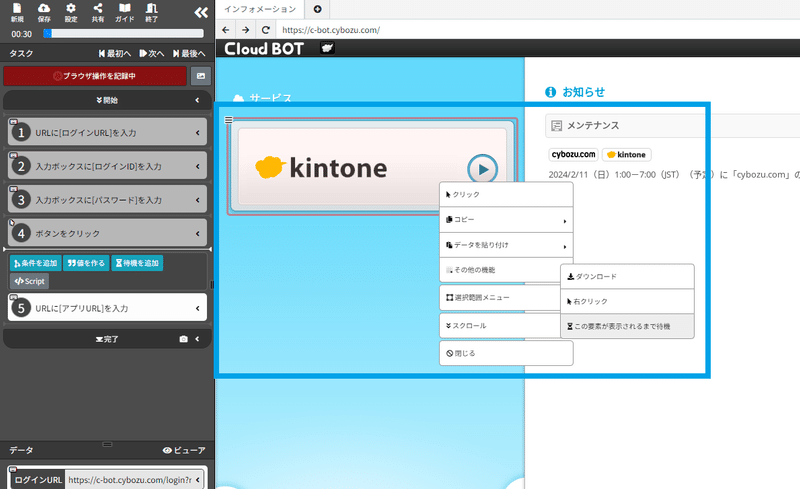The image size is (800, 489).
Task: Expand the ログインURL data row arrow
Action: point(198,480)
